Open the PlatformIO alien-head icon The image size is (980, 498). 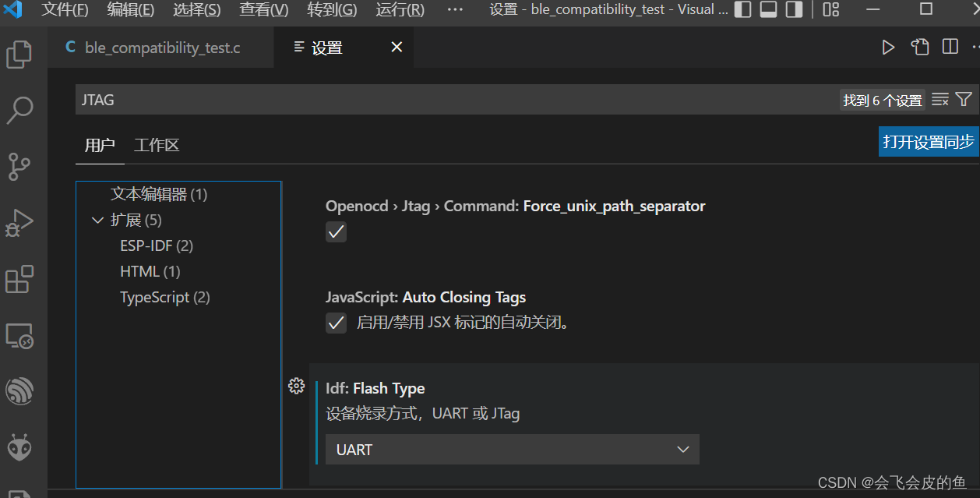click(x=19, y=447)
